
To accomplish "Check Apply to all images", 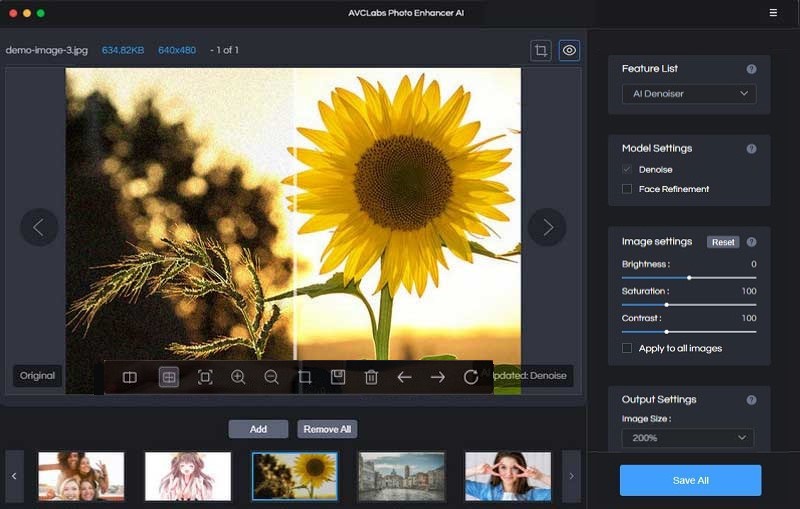I will (x=627, y=348).
